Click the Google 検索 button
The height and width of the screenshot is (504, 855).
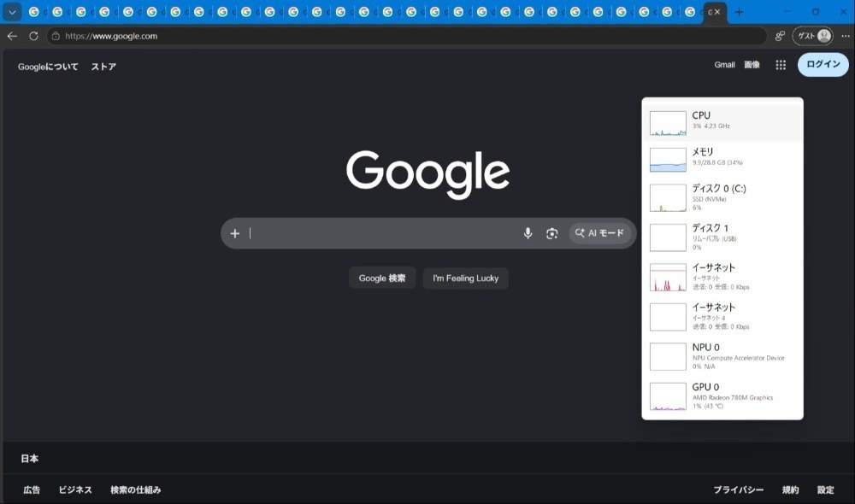381,278
